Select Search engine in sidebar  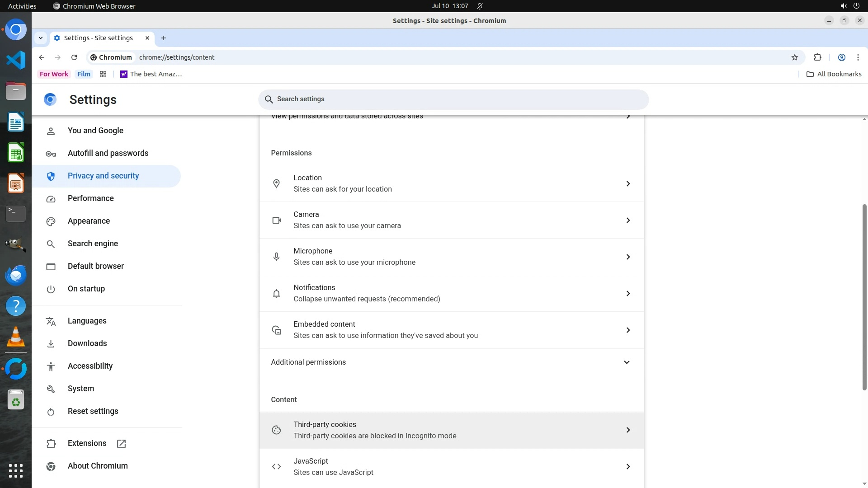click(x=93, y=244)
